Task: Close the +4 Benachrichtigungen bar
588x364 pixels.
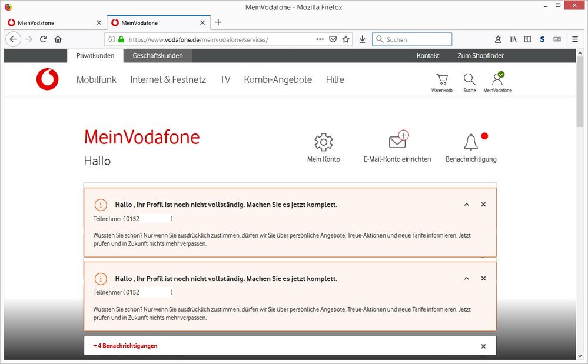Action: pyautogui.click(x=483, y=346)
